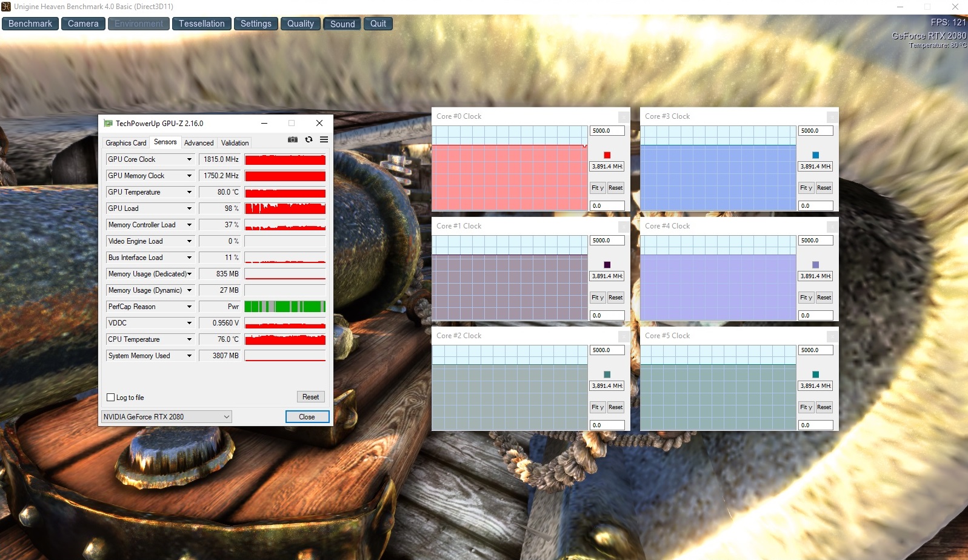This screenshot has height=560, width=968.
Task: Switch to the Graphics Card tab
Action: click(126, 143)
